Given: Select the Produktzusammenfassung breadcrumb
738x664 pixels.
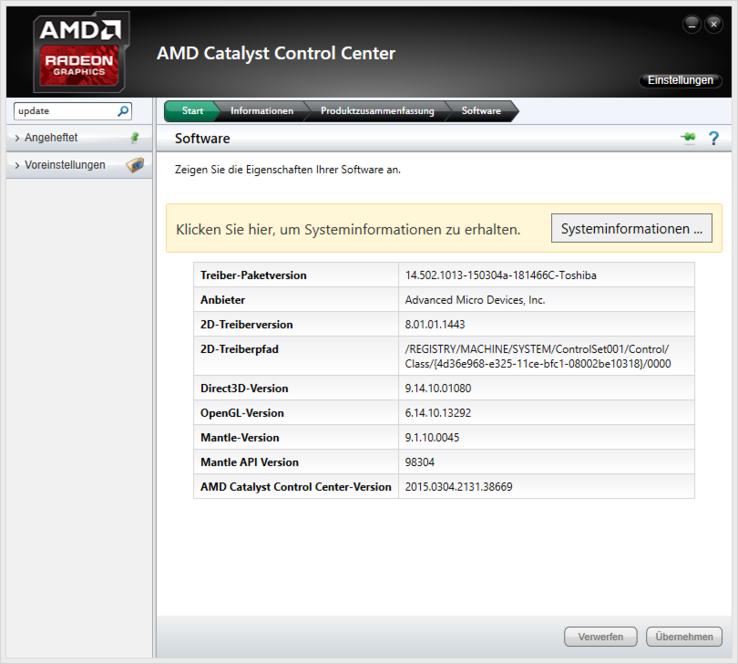Looking at the screenshot, I should click(x=377, y=111).
